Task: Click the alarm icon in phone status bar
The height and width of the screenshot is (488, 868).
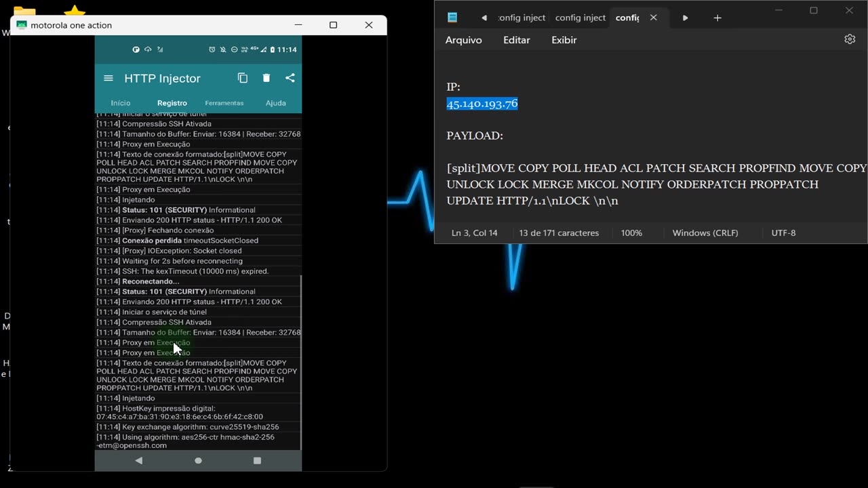Action: click(x=212, y=49)
